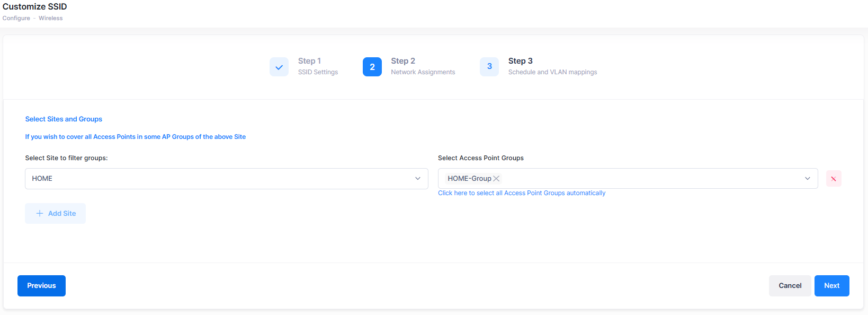Remove the HOME-Group tag with its X

(x=496, y=179)
